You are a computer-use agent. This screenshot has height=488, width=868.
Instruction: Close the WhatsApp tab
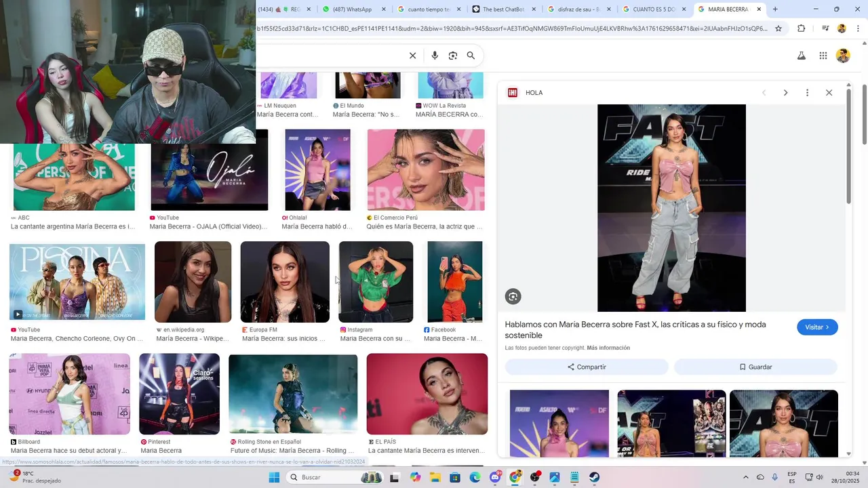coord(384,9)
